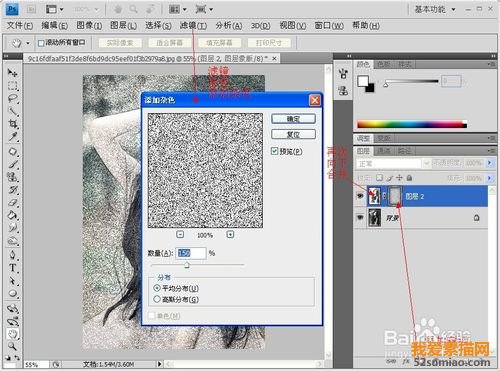Select the 3D Orbit camera tool

[x=13, y=321]
